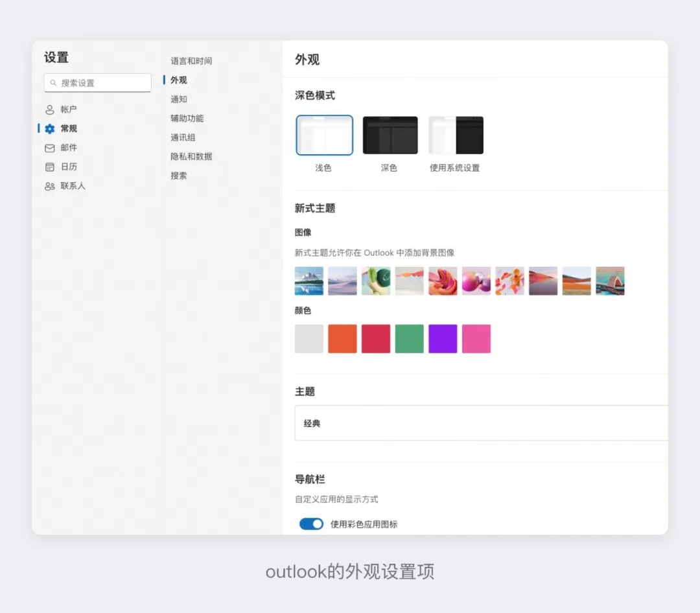Select the green shapes theme image
Image resolution: width=700 pixels, height=613 pixels.
376,281
